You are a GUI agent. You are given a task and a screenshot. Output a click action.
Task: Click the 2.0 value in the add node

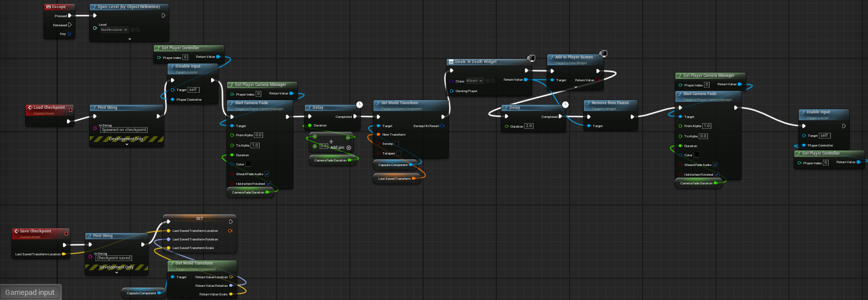tap(323, 147)
